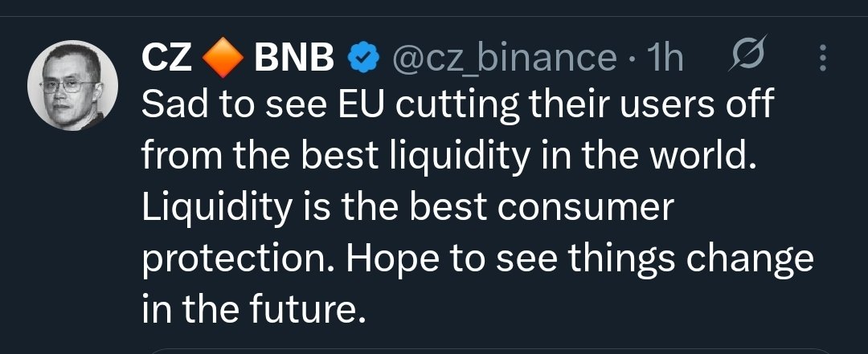Open the CZ BNB profile avatar photo
The width and height of the screenshot is (868, 354).
(x=72, y=85)
